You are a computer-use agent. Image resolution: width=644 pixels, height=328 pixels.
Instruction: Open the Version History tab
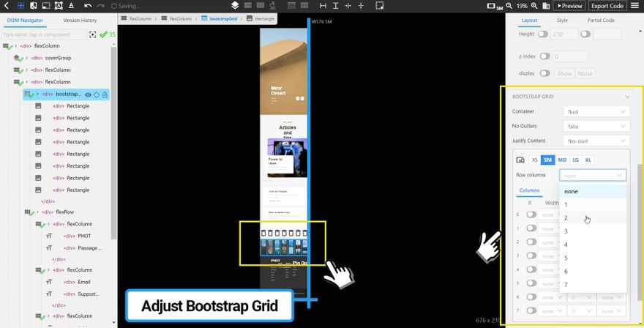pos(80,20)
